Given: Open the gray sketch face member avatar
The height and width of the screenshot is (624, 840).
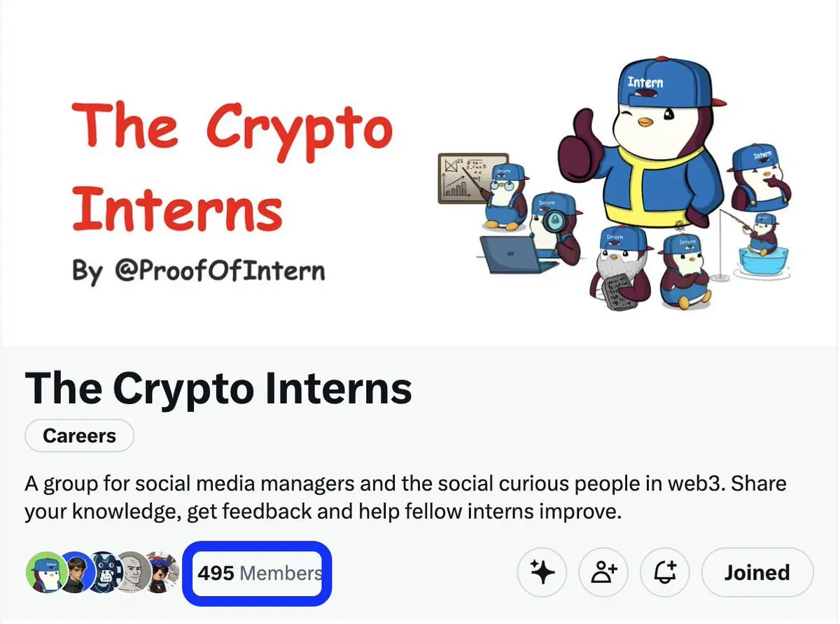Looking at the screenshot, I should pyautogui.click(x=133, y=572).
